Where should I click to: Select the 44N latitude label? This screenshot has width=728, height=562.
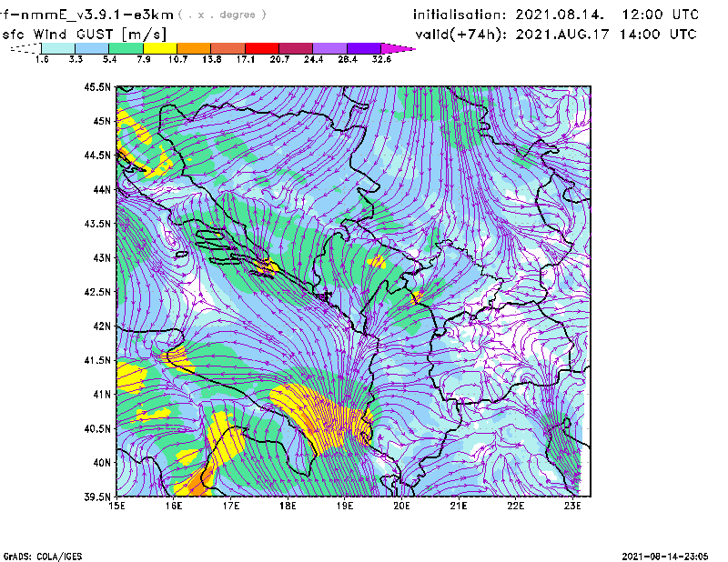tap(102, 189)
